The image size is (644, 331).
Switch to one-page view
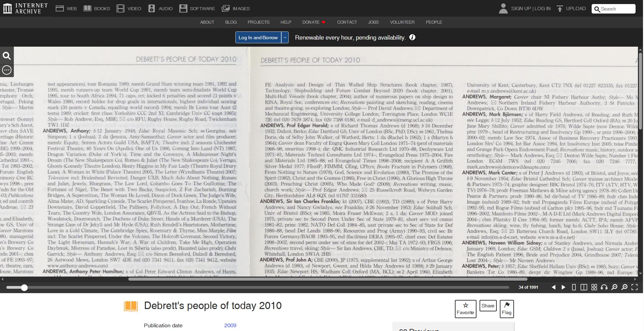pos(574,287)
